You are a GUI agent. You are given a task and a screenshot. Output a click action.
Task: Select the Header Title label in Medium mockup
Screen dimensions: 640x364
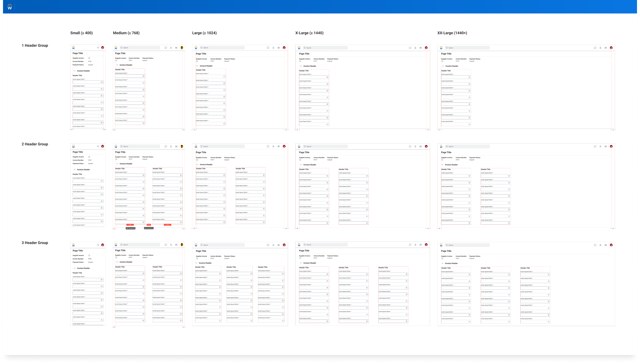pyautogui.click(x=120, y=69)
